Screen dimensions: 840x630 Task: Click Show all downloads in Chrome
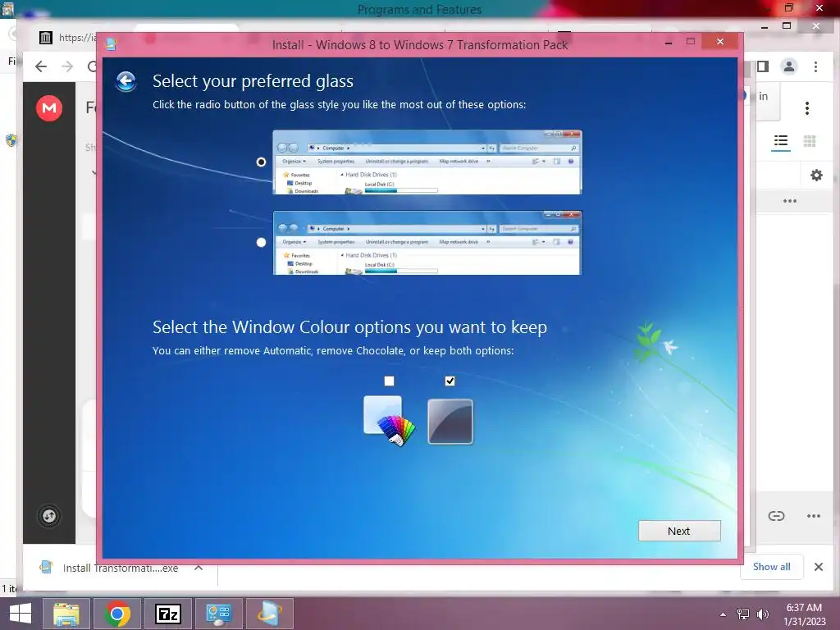[771, 567]
